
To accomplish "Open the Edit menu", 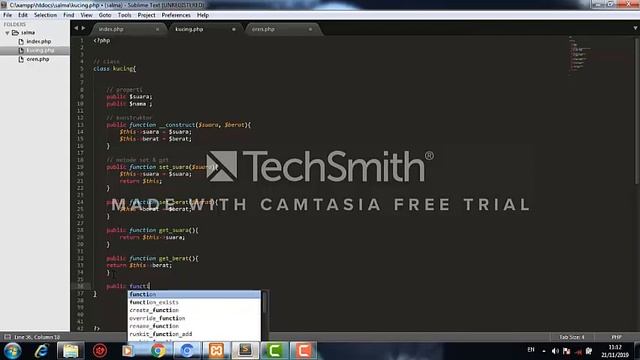I will tap(23, 15).
